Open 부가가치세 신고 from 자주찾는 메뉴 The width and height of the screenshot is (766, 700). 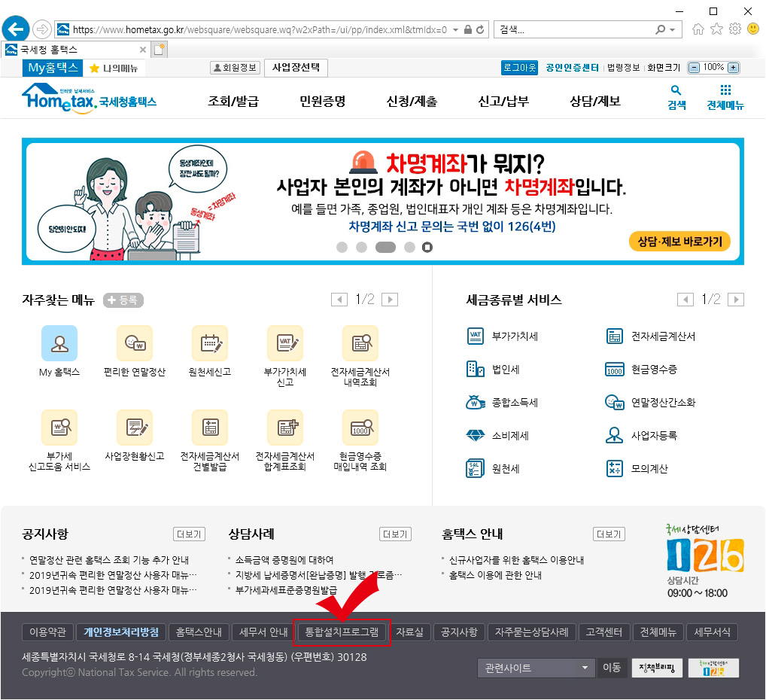coord(285,344)
